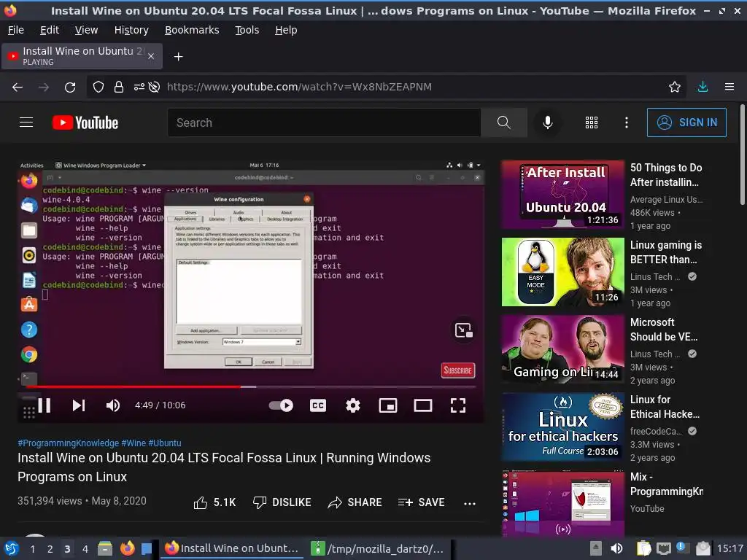
Task: Open site permissions icon in address bar
Action: (139, 87)
